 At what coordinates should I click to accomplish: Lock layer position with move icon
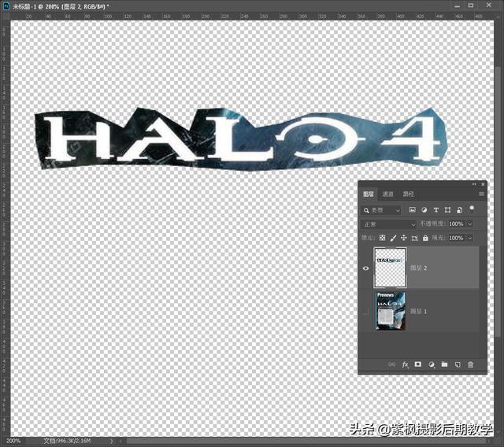click(x=404, y=238)
